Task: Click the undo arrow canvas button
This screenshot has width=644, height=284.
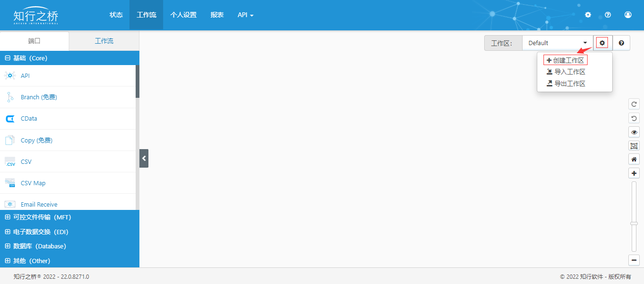Action: (x=634, y=118)
